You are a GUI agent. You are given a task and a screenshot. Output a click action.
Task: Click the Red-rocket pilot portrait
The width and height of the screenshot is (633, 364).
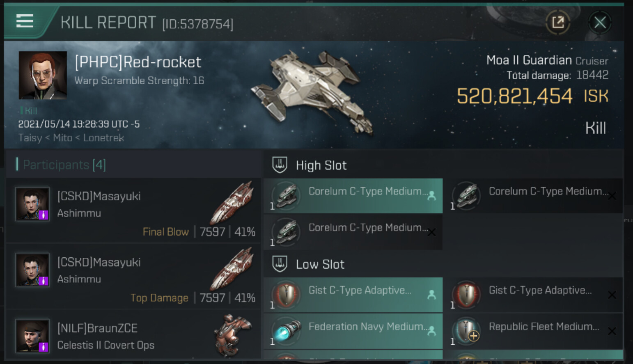pyautogui.click(x=43, y=75)
